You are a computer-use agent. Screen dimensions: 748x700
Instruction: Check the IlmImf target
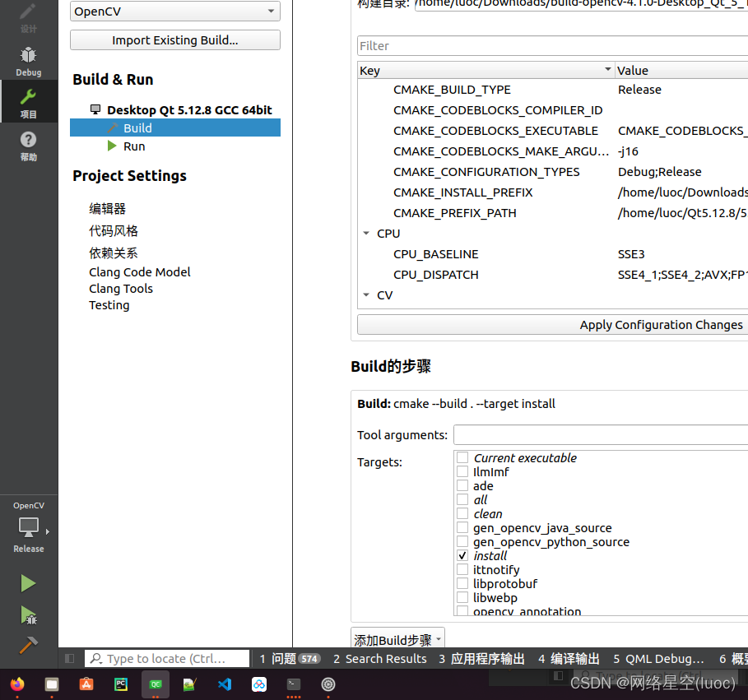(462, 471)
